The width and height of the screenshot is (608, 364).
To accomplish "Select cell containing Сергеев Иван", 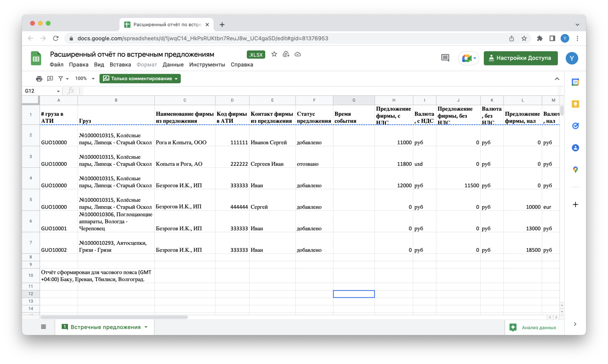I will pyautogui.click(x=272, y=157).
